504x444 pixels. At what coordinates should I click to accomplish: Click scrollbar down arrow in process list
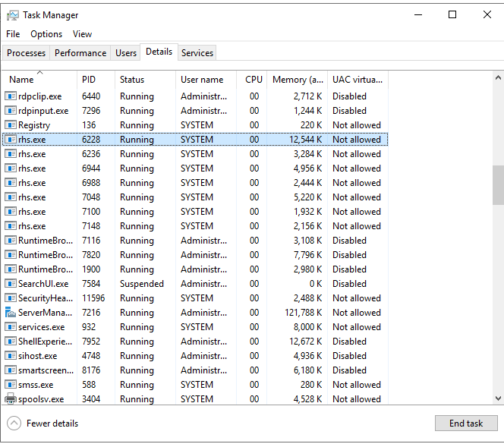pyautogui.click(x=498, y=398)
